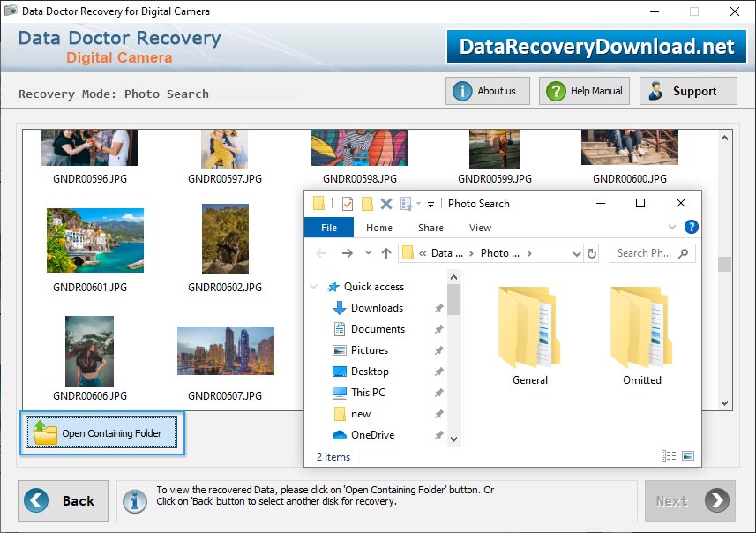Open Customize Quick Access Toolbar dropdown
The height and width of the screenshot is (533, 756).
pyautogui.click(x=430, y=205)
